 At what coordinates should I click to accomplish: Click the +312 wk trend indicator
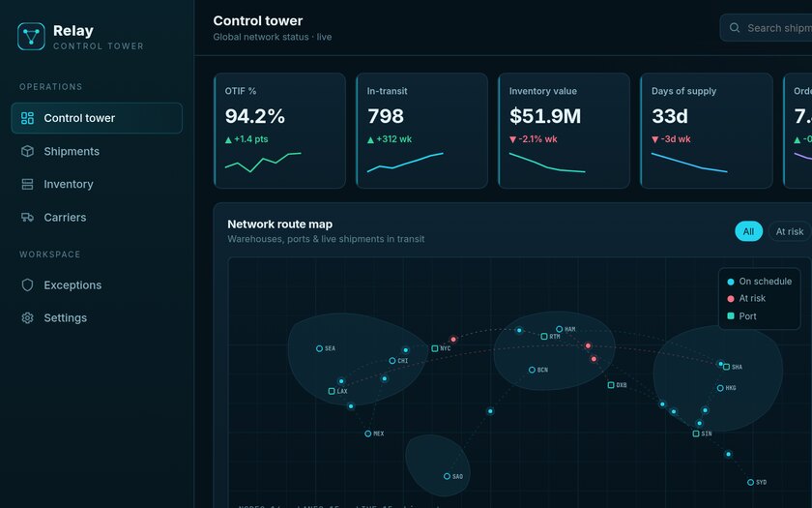coord(390,139)
